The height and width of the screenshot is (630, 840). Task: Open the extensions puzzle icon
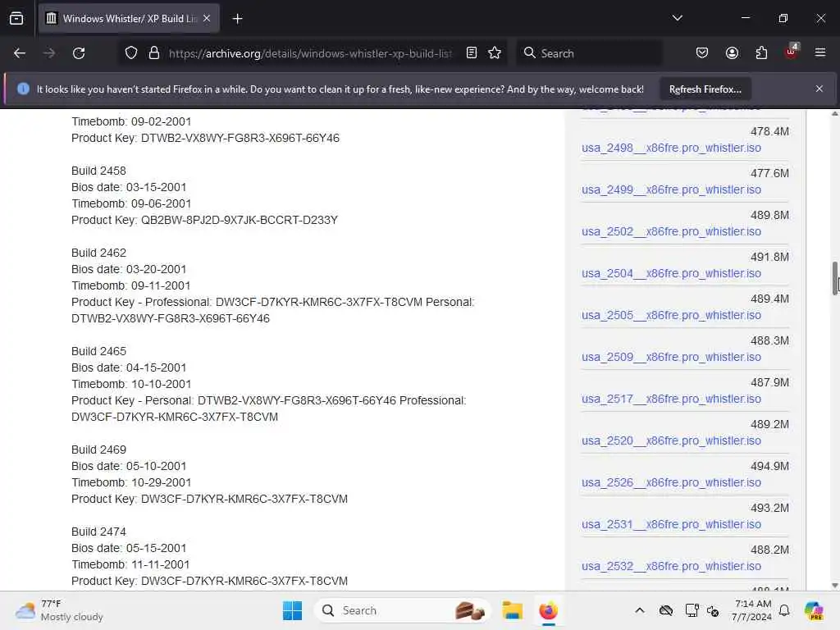[x=761, y=53]
